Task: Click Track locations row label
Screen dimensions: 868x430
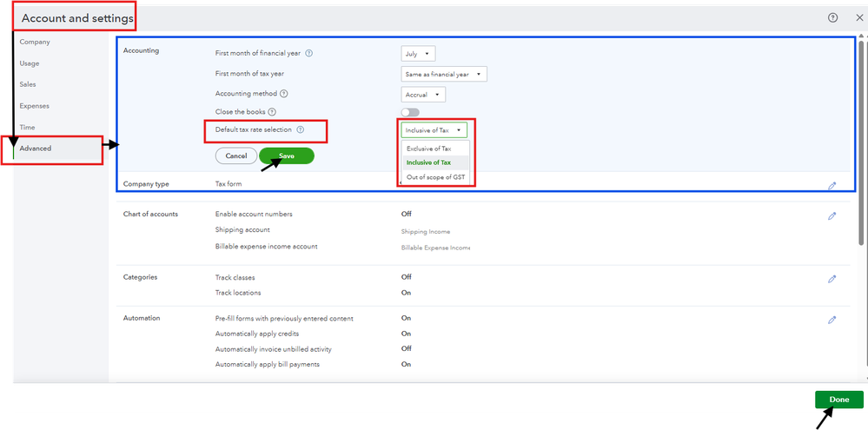Action: click(237, 292)
